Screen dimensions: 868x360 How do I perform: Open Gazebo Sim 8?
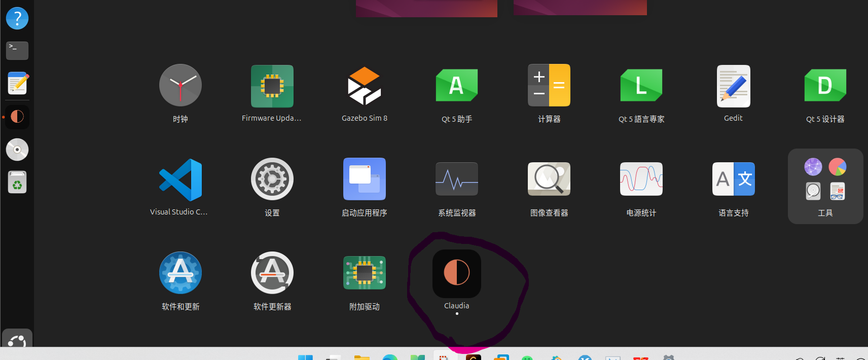(365, 86)
